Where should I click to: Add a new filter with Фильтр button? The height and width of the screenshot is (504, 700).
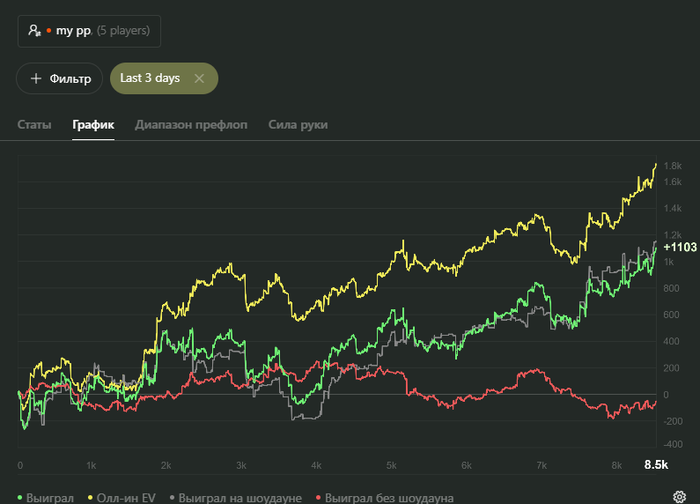(61, 78)
